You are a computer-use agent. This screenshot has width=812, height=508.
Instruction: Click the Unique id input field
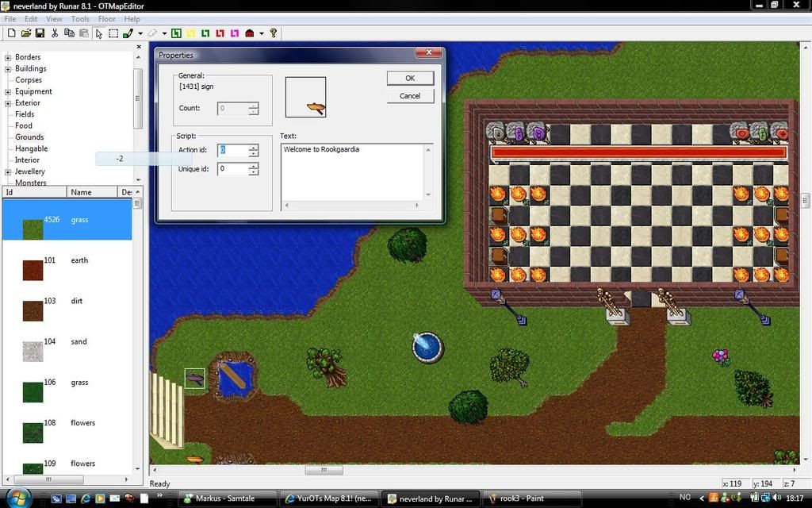[x=232, y=169]
